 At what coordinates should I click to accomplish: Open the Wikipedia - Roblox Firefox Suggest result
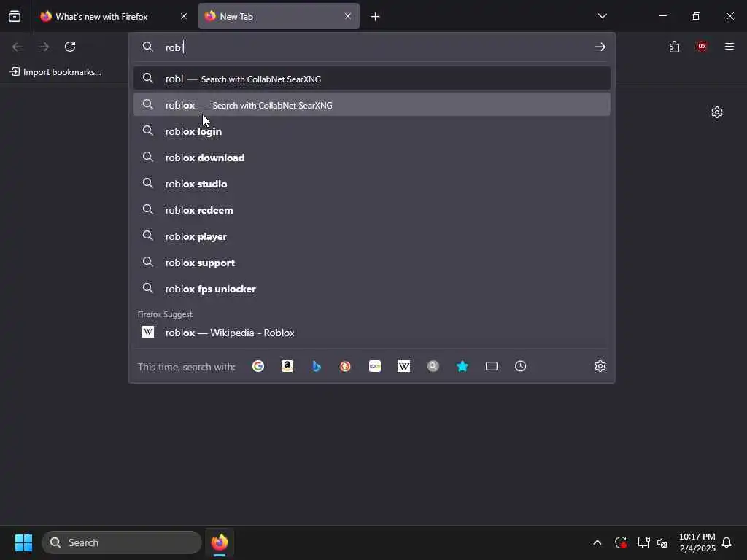click(x=371, y=332)
